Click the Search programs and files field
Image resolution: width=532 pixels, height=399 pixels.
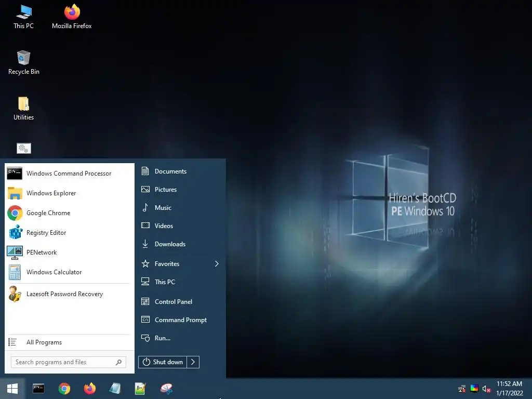coord(68,362)
